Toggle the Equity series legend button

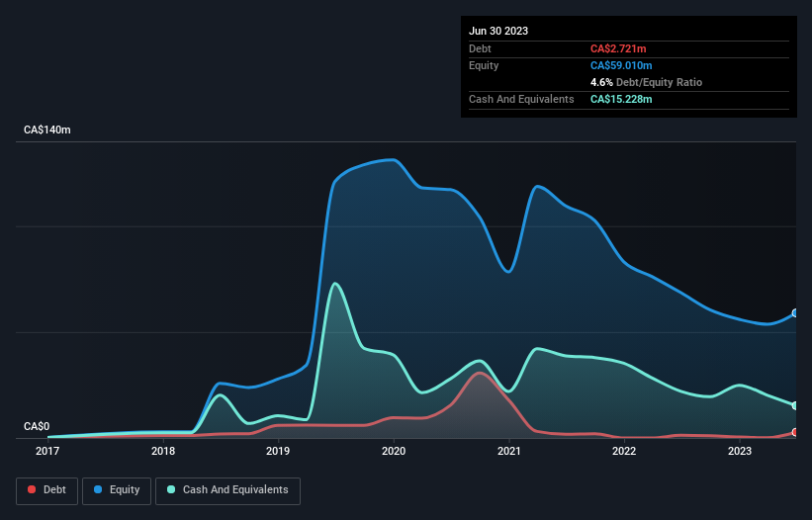tap(117, 490)
